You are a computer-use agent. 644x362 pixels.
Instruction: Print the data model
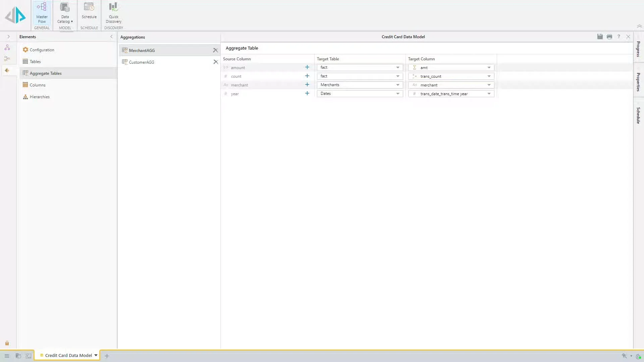pyautogui.click(x=609, y=37)
